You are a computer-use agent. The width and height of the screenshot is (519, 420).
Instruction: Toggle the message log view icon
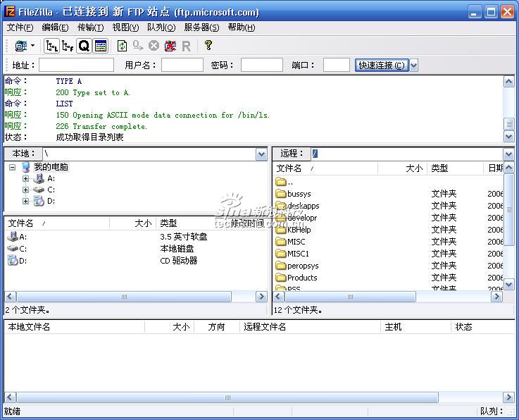click(x=101, y=46)
